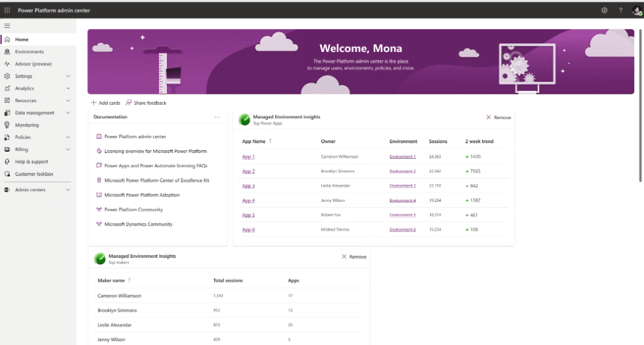Click the plus icon beside Add cards

click(x=94, y=103)
